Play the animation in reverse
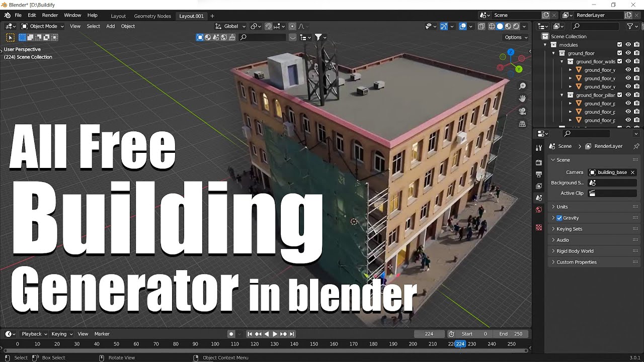 (267, 334)
